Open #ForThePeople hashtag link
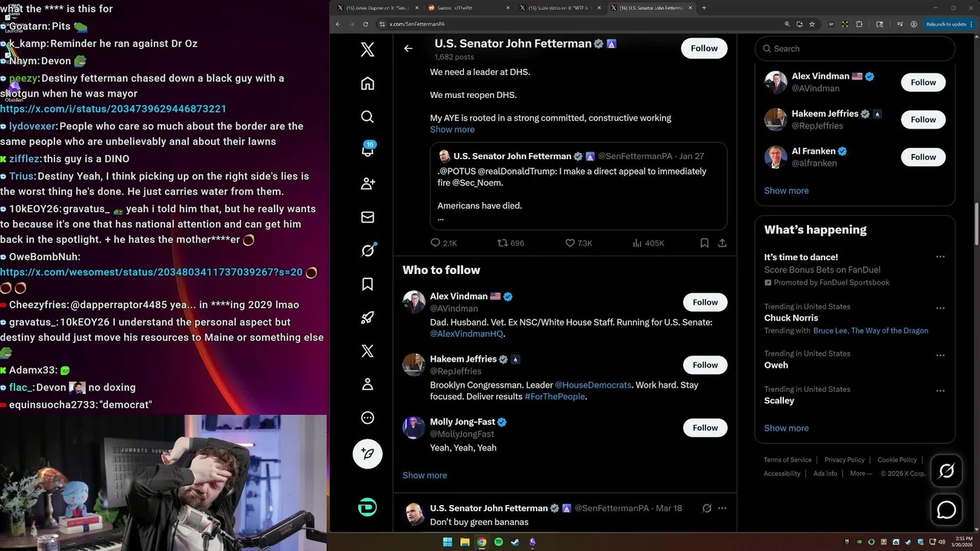The image size is (980, 551). (x=554, y=396)
